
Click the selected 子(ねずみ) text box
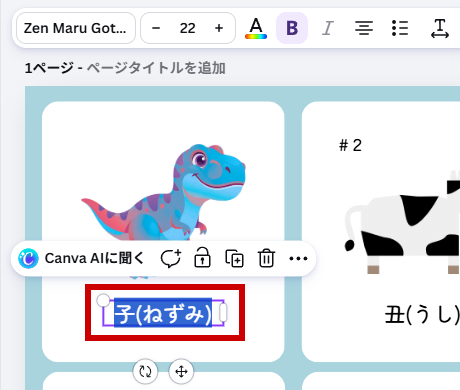coord(163,313)
